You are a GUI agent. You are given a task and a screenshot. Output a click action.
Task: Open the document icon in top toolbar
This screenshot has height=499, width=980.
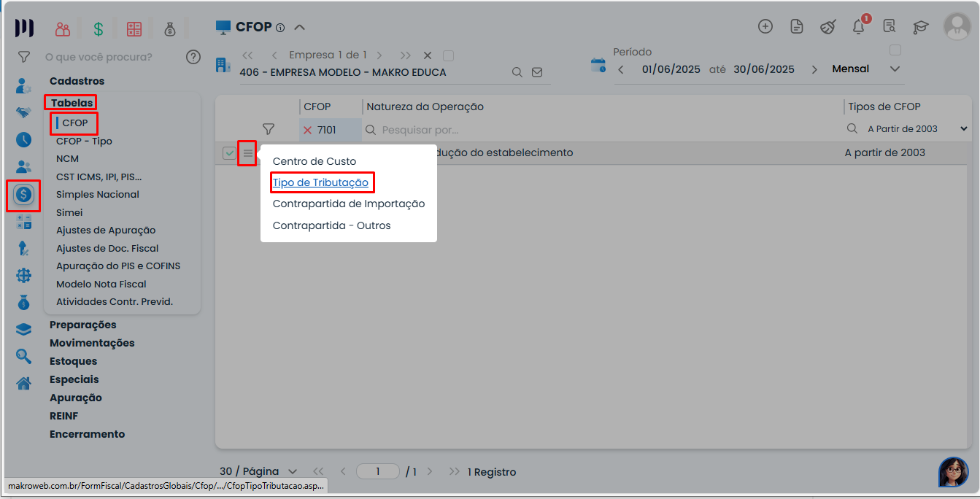point(797,26)
